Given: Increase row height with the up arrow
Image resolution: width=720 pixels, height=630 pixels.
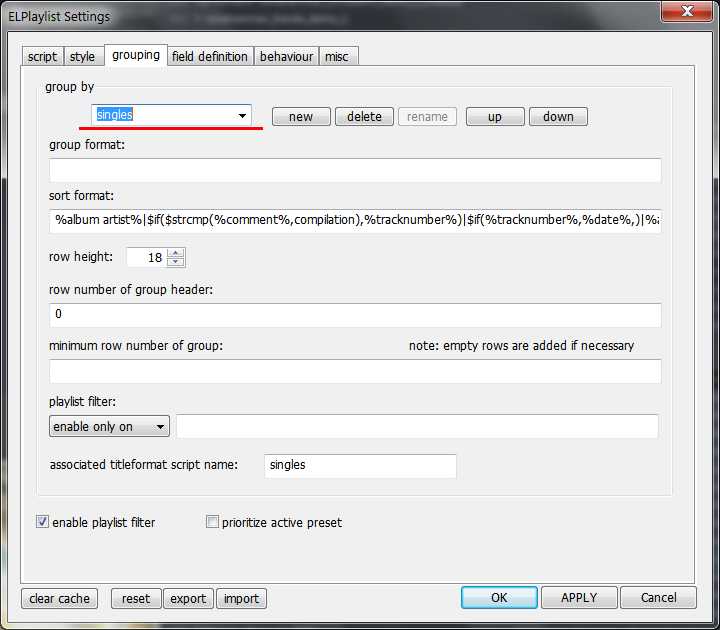Looking at the screenshot, I should coord(176,253).
